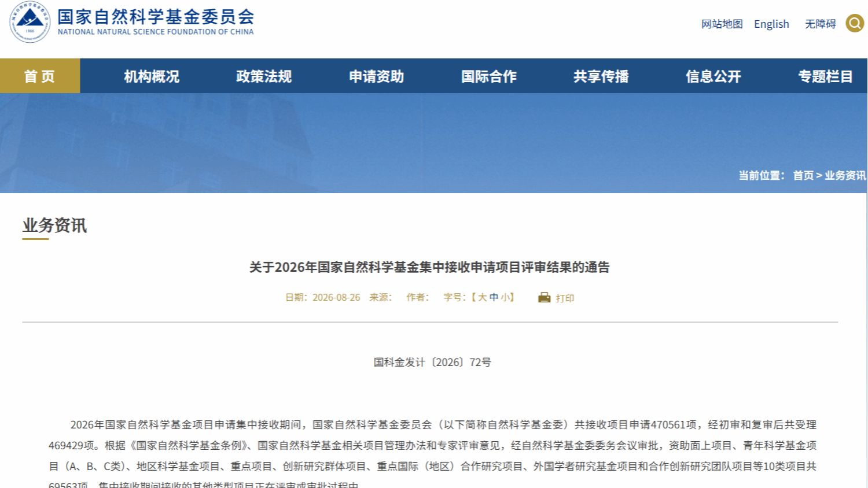
Task: Open the 机构概况 menu
Action: [152, 76]
